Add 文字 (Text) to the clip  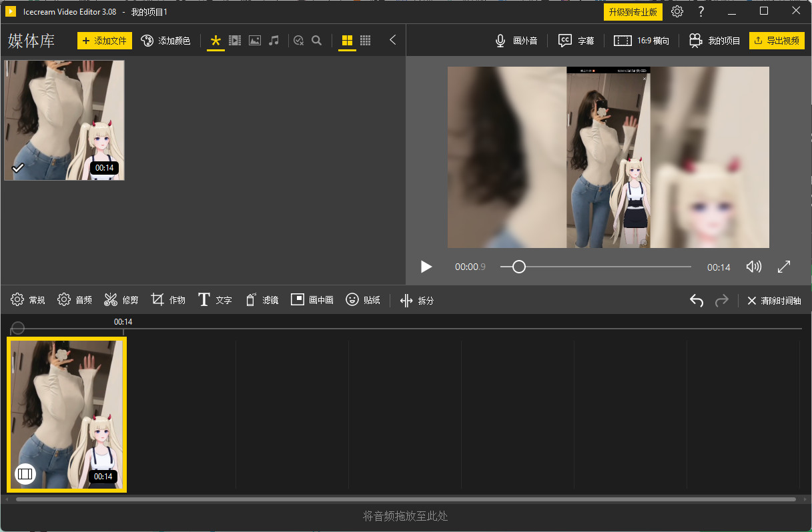[215, 300]
